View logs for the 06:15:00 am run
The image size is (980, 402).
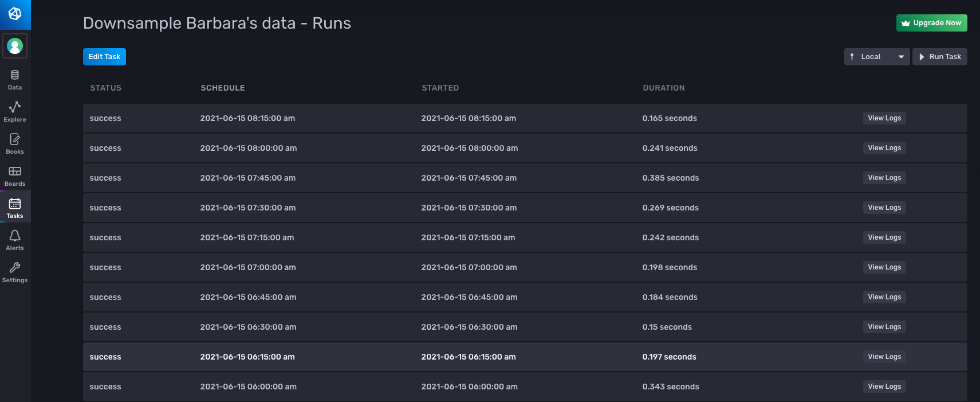pyautogui.click(x=884, y=357)
